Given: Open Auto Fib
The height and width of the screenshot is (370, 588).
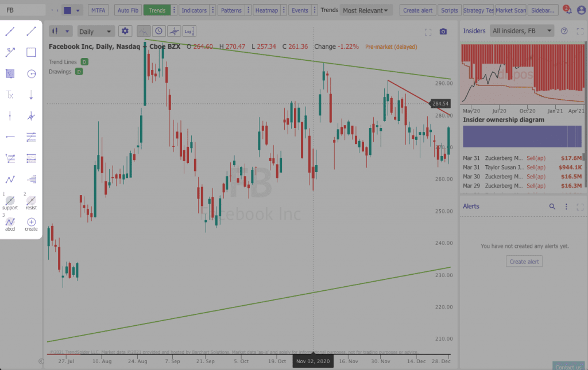Looking at the screenshot, I should click(128, 10).
